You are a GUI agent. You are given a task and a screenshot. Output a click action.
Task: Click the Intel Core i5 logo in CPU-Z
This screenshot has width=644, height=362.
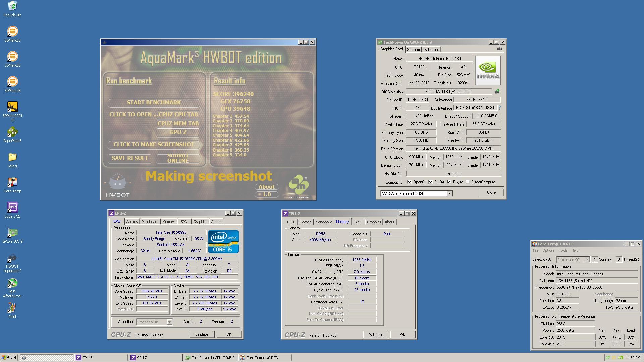pyautogui.click(x=223, y=241)
